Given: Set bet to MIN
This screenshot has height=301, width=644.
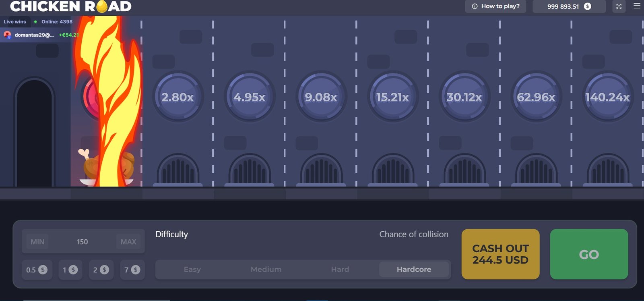Looking at the screenshot, I should (37, 242).
